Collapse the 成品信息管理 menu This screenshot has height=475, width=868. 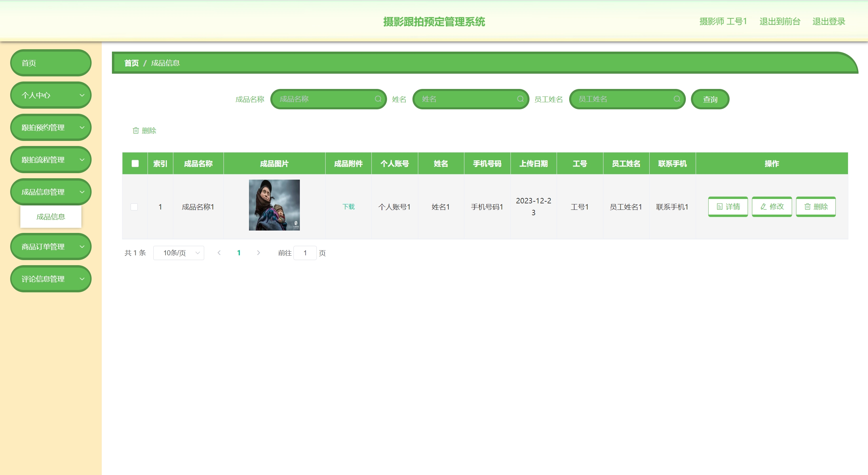tap(51, 192)
